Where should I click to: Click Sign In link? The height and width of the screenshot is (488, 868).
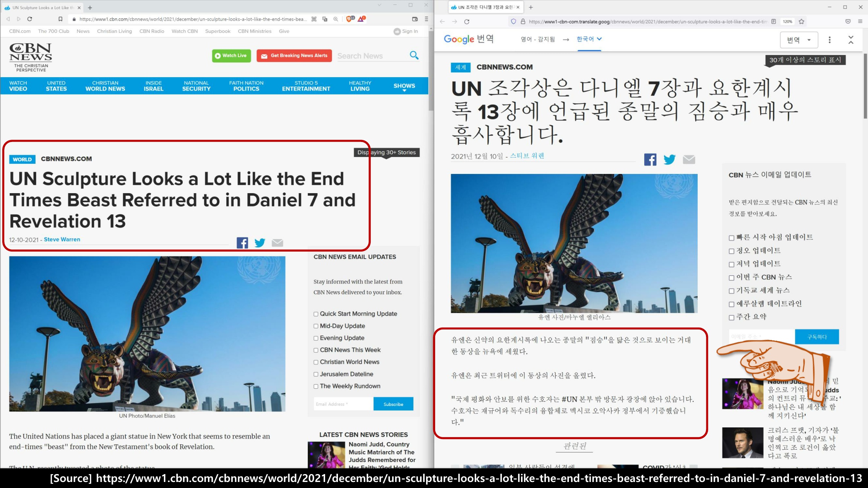[x=406, y=31]
